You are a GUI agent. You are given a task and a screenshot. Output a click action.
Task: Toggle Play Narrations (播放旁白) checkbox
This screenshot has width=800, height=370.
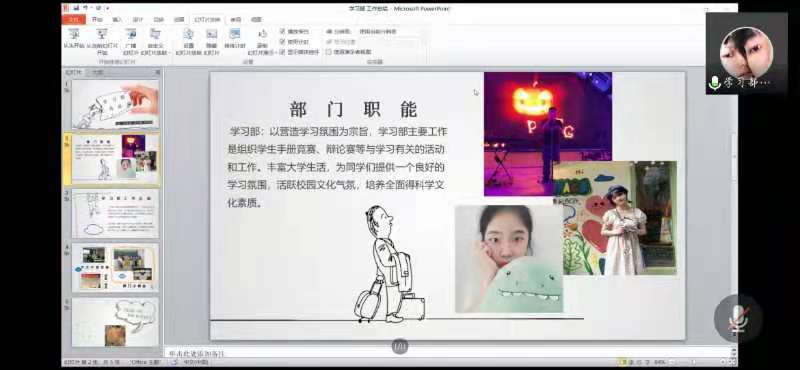pos(283,31)
